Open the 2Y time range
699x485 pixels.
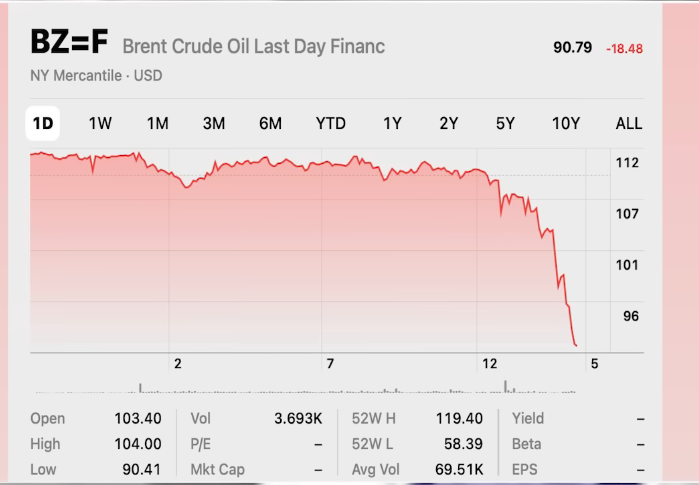point(448,124)
